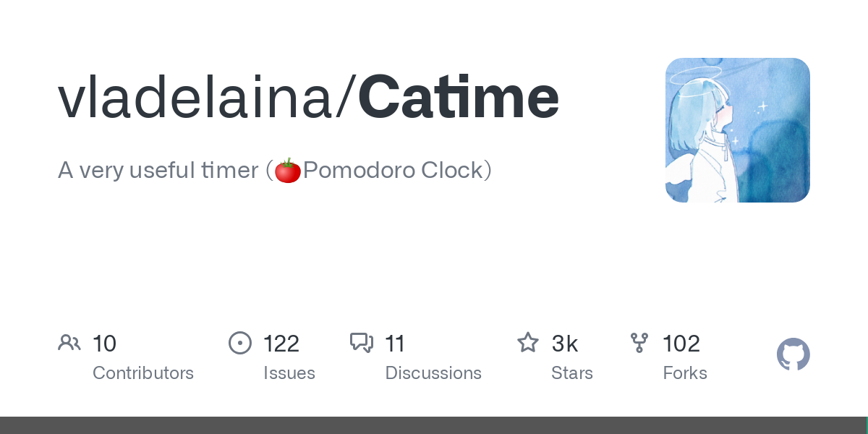This screenshot has height=434, width=868.
Task: Click the GitHub Octocat logo
Action: click(x=793, y=354)
